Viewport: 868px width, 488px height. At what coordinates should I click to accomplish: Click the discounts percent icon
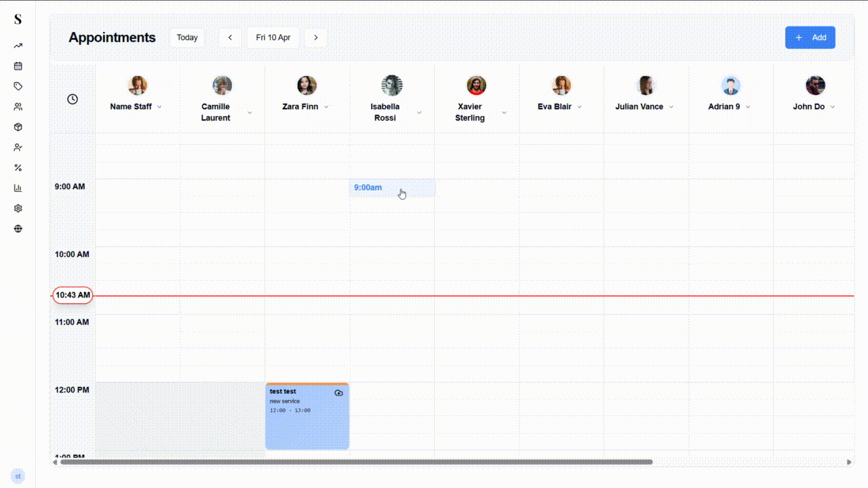pyautogui.click(x=18, y=167)
